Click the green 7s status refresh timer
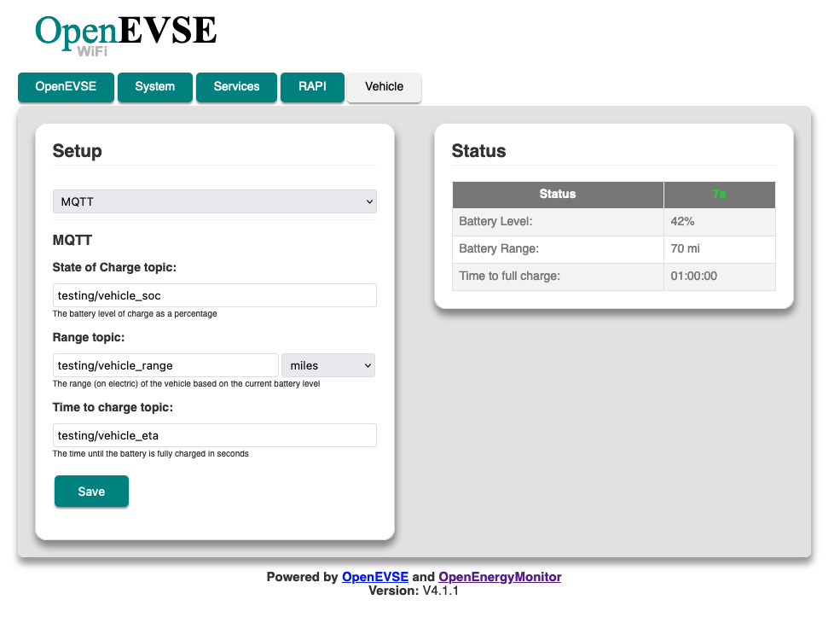The image size is (840, 623). click(x=719, y=194)
